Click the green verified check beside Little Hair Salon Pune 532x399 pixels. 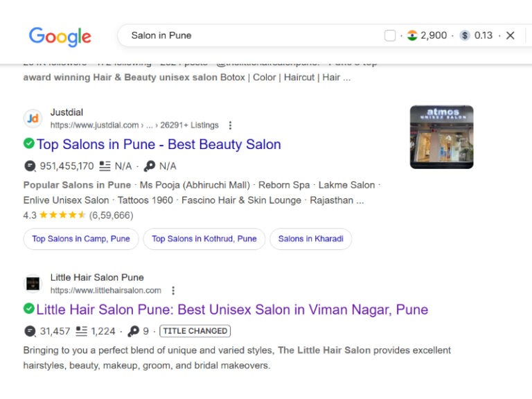pyautogui.click(x=29, y=308)
